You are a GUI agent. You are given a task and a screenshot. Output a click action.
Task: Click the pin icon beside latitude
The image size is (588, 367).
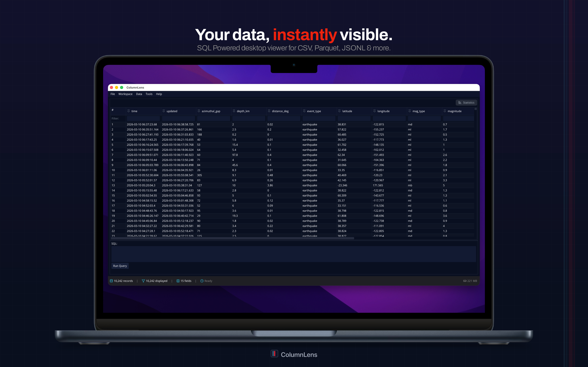point(339,111)
